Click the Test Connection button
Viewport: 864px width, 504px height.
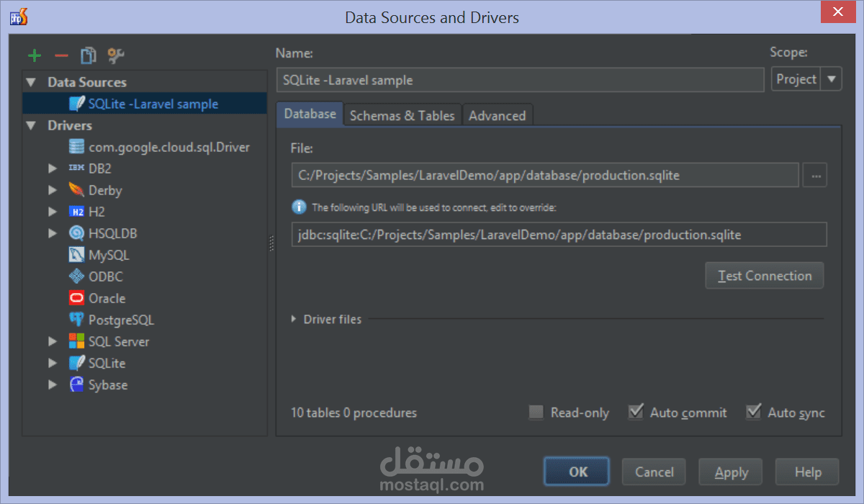[765, 276]
